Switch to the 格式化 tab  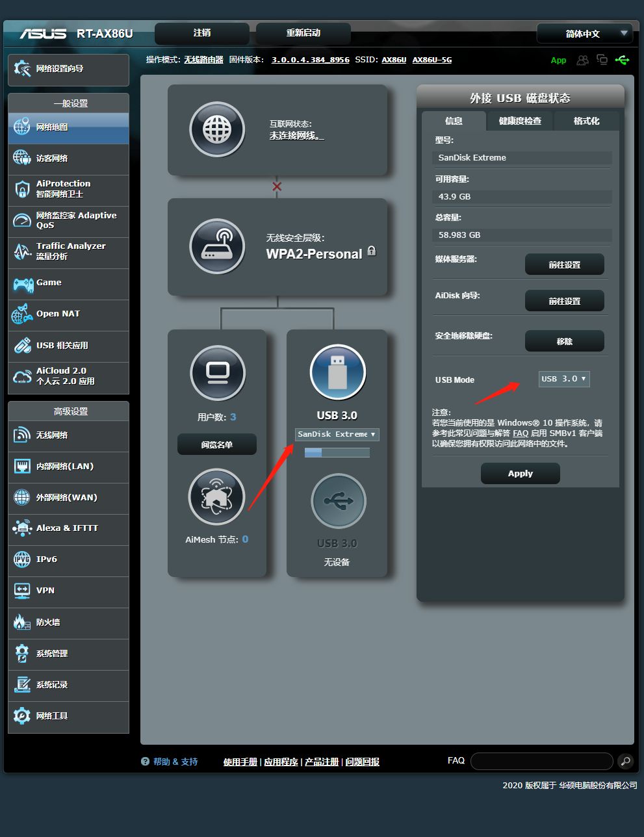pos(586,121)
